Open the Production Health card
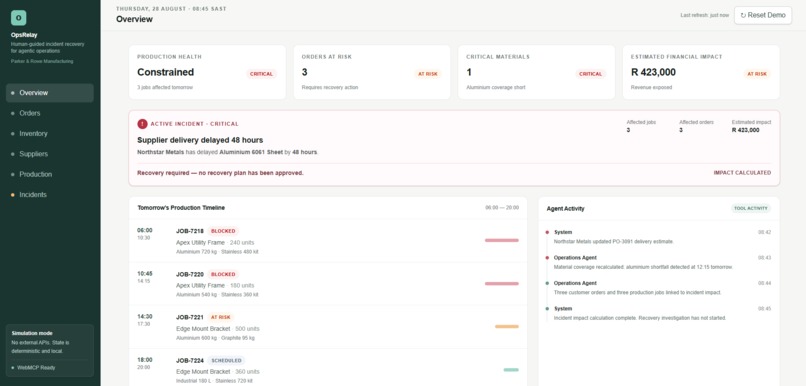The width and height of the screenshot is (806, 386). point(207,72)
